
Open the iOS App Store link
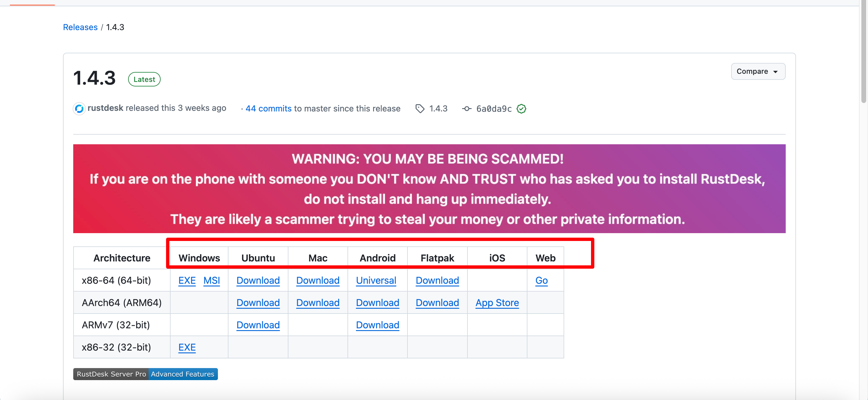click(x=497, y=302)
